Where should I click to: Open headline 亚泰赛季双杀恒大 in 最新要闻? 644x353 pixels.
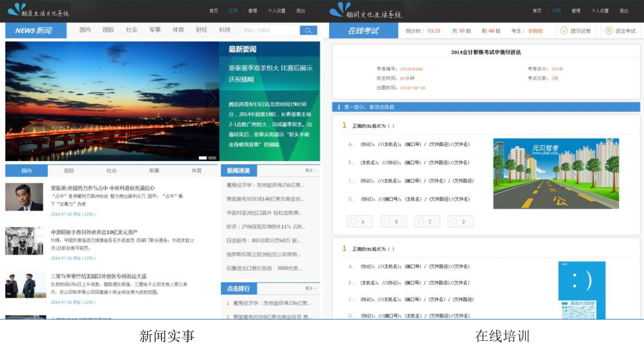[x=270, y=73]
